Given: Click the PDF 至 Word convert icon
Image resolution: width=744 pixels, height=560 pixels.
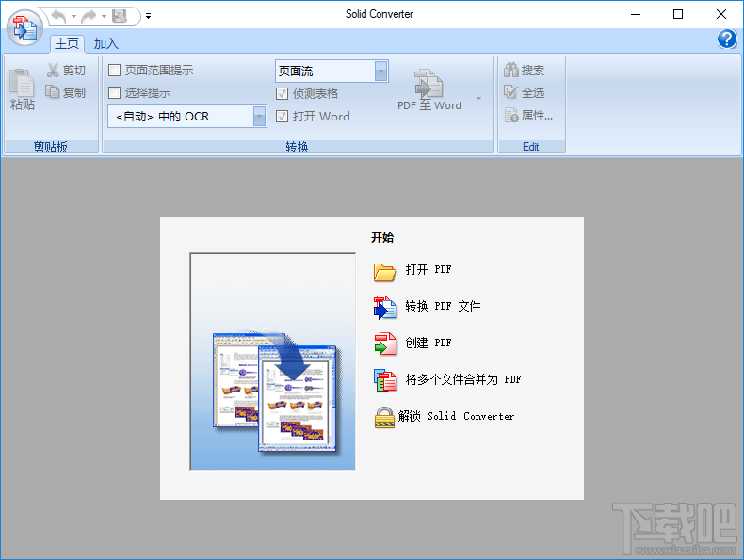Looking at the screenshot, I should click(x=429, y=84).
